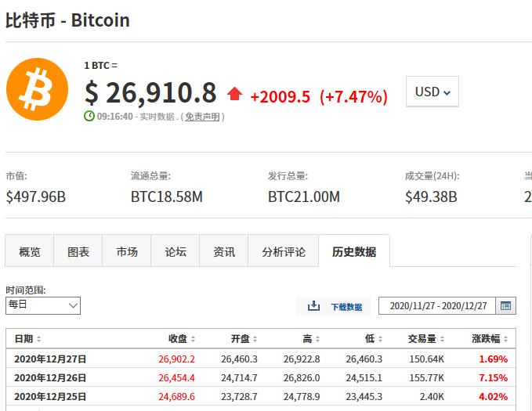Screen dimensions: 532x411
Task: Select the 历史数据 tab
Action: click(354, 252)
